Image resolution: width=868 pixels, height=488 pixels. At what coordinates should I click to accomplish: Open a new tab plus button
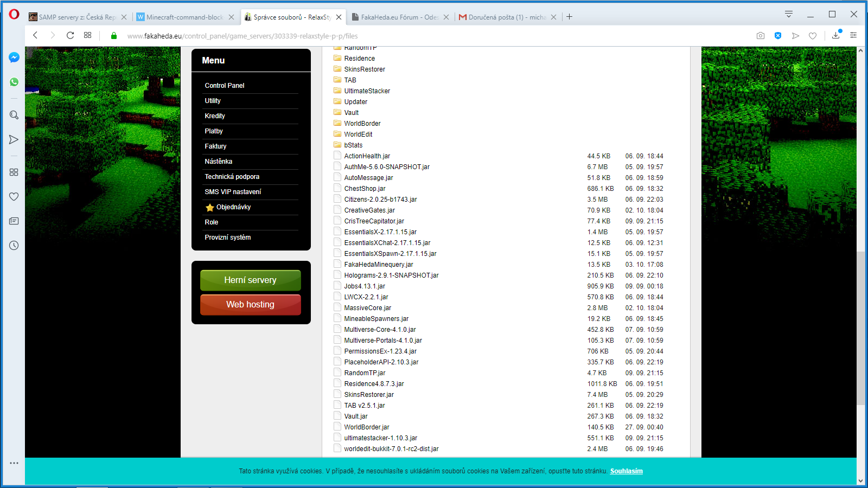[569, 17]
